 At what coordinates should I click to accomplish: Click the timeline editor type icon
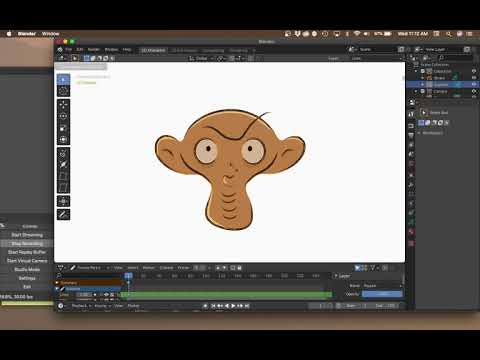61,306
